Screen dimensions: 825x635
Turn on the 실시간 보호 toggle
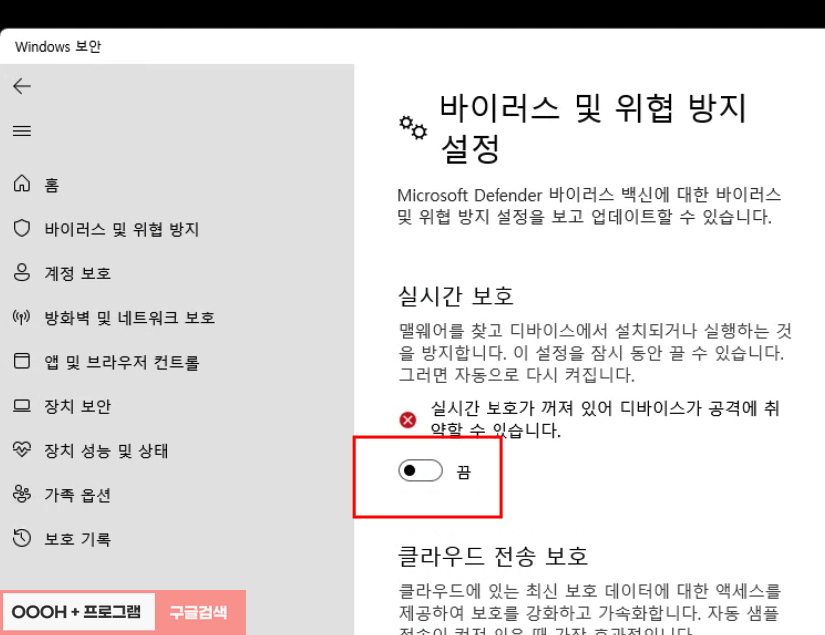(420, 470)
